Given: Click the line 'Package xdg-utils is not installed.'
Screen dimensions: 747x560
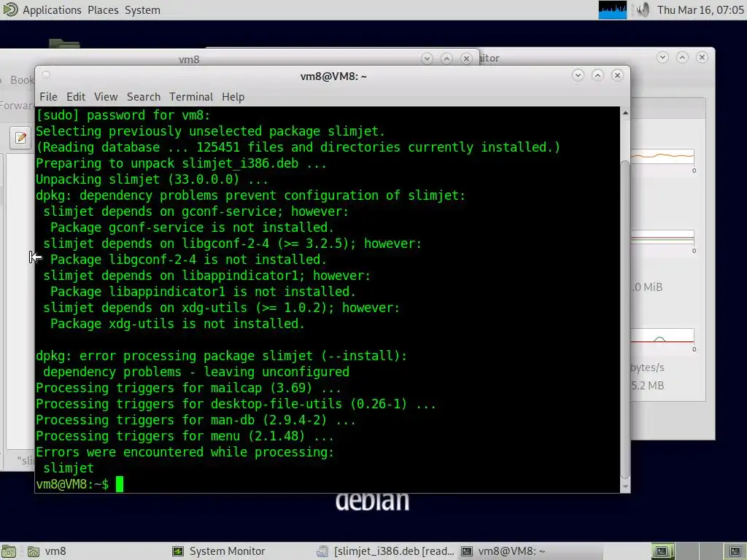Looking at the screenshot, I should 177,324.
